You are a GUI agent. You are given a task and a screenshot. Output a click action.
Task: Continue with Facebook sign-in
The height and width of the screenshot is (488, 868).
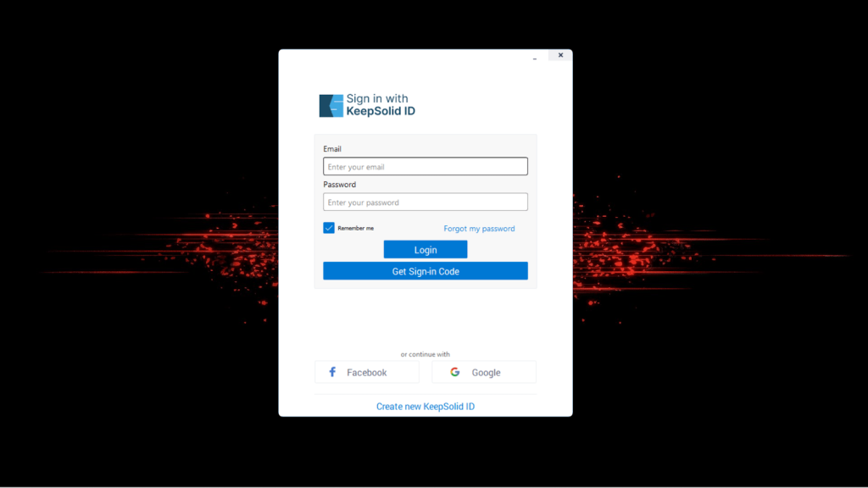coord(367,373)
